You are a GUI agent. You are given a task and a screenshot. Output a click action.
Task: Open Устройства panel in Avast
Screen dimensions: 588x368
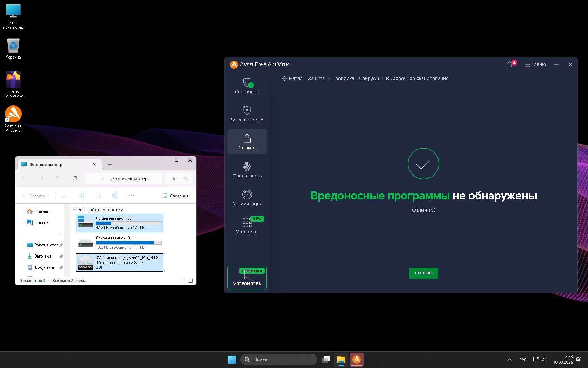(x=247, y=278)
